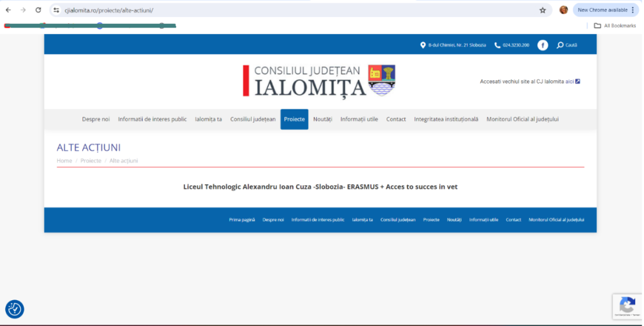
Task: Open the Facebook page icon
Action: [x=542, y=45]
